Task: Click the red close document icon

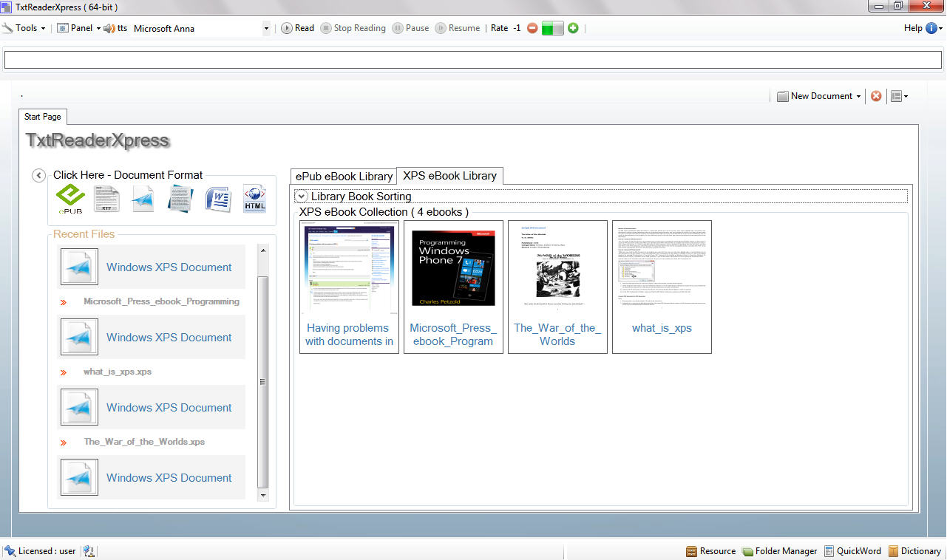Action: click(876, 96)
